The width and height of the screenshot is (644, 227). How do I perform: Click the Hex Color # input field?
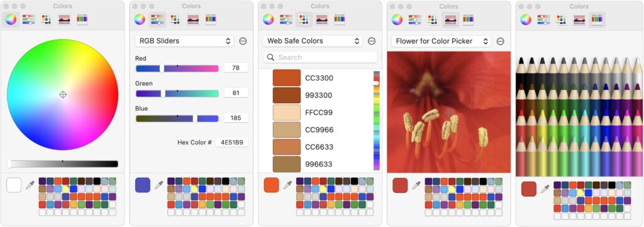tap(232, 143)
